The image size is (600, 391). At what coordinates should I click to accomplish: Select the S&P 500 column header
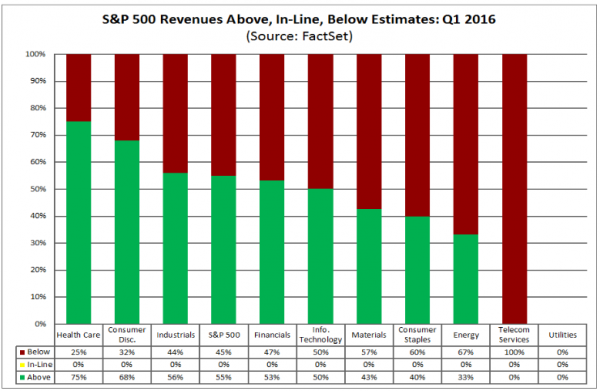click(x=224, y=335)
